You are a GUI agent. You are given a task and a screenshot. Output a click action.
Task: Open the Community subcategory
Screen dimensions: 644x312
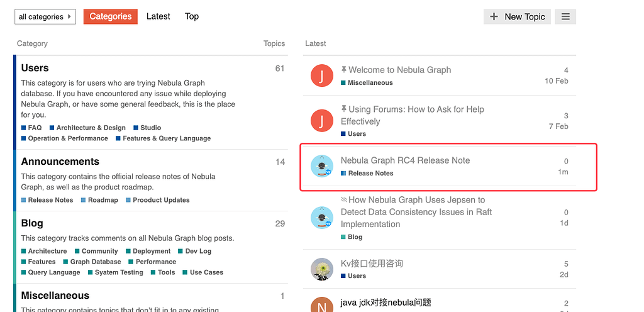96,251
